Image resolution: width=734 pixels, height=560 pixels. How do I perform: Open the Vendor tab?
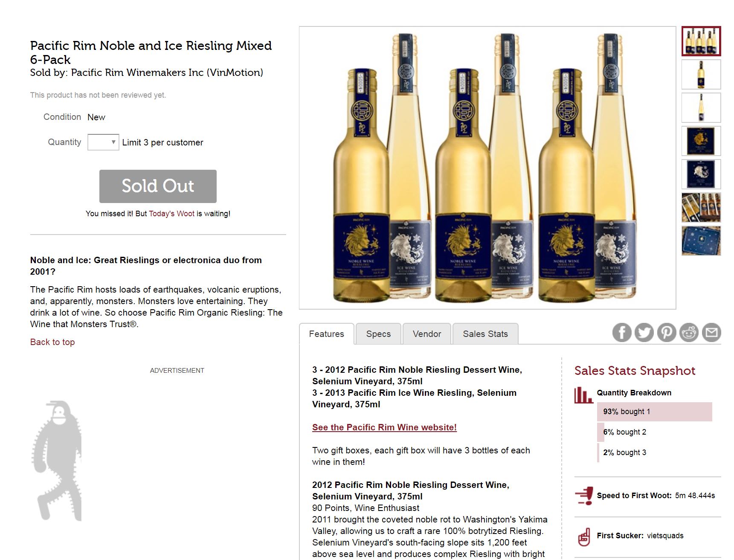[426, 334]
